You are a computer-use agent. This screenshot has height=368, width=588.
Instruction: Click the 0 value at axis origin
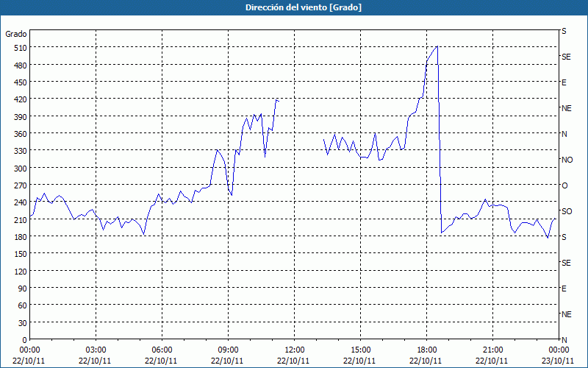[x=25, y=340]
